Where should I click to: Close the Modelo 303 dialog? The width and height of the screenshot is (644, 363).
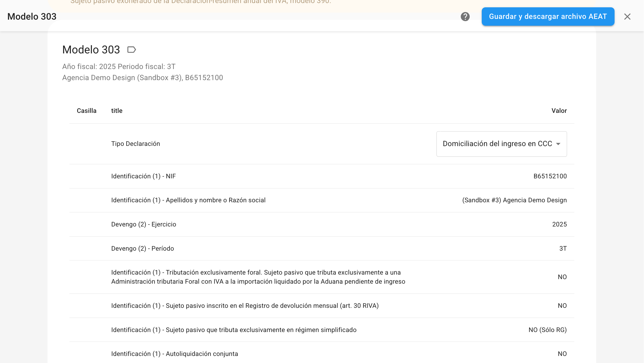627,17
